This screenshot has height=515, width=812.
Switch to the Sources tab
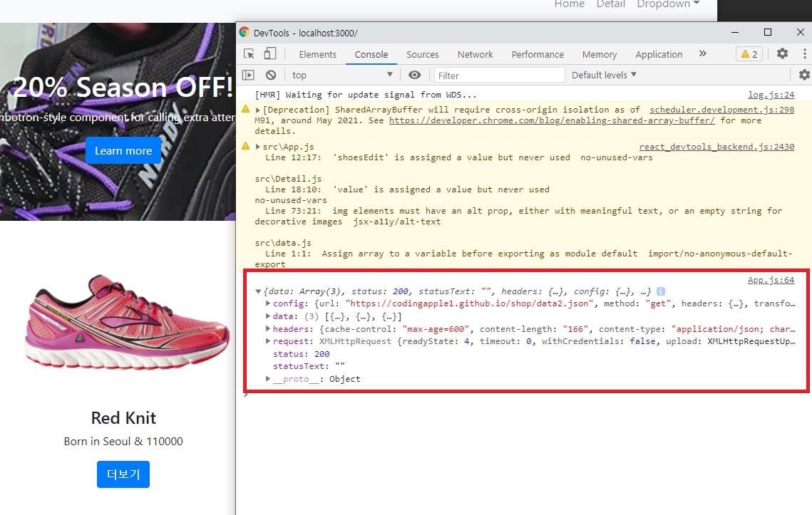(x=423, y=54)
